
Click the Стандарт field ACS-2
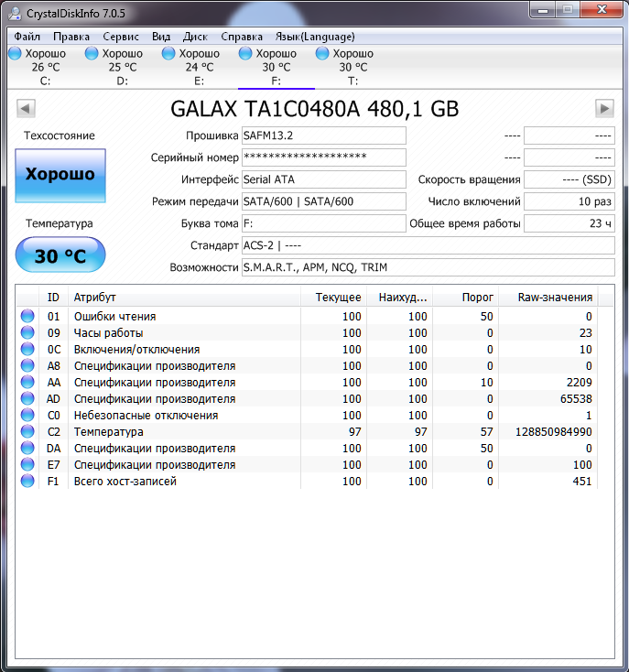(x=428, y=245)
